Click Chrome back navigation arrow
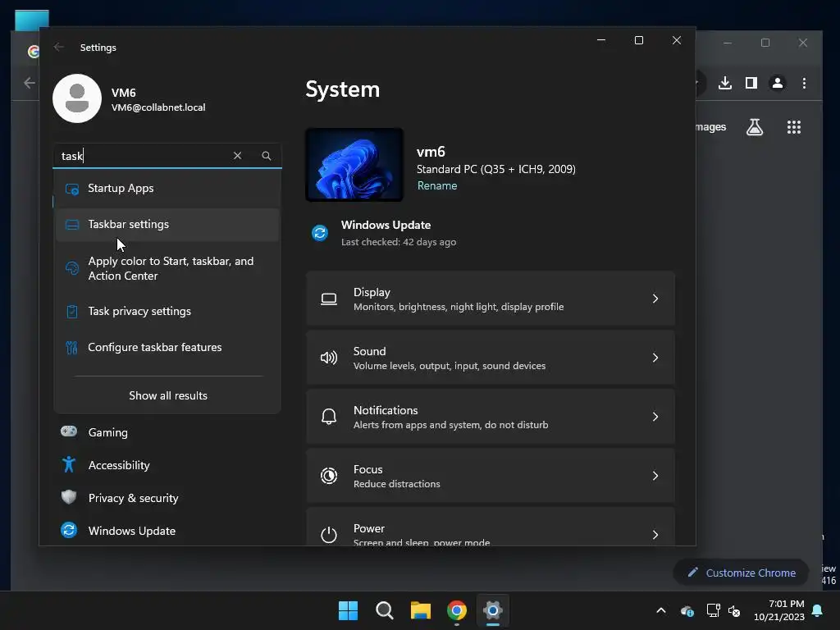 pos(30,83)
